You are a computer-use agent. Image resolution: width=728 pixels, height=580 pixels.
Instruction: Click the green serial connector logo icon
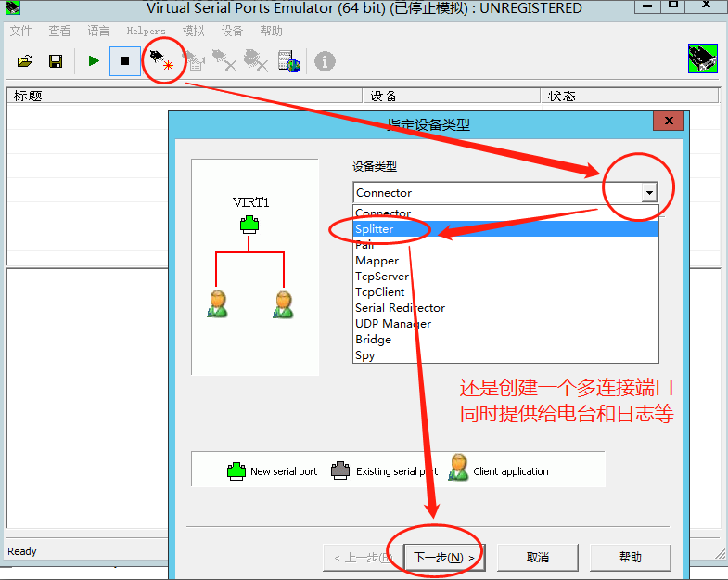[702, 58]
